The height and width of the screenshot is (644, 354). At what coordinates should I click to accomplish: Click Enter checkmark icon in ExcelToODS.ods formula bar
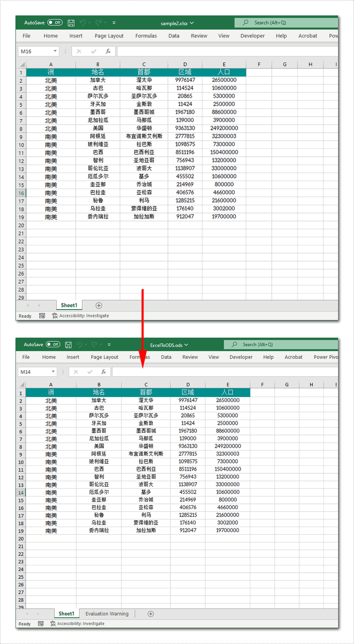(90, 372)
